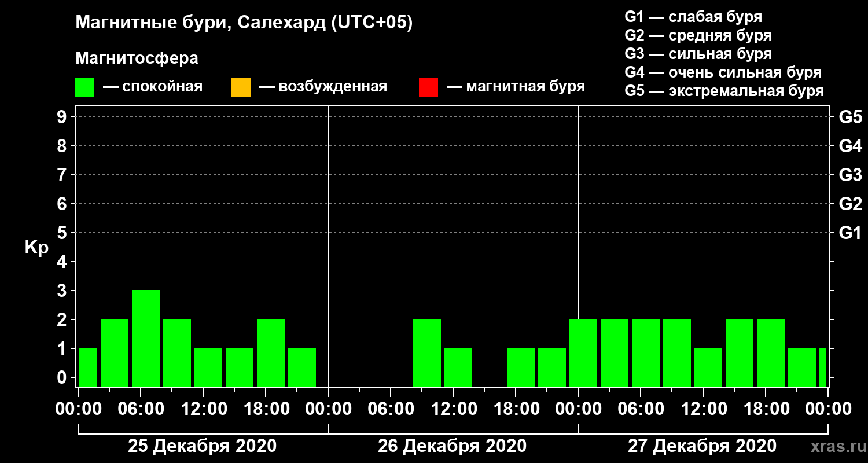Click the '26 Декабря 2020' date label

click(452, 446)
